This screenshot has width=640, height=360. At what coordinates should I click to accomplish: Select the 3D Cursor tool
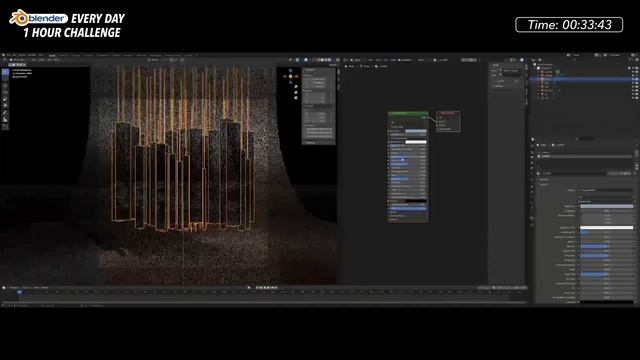point(5,79)
